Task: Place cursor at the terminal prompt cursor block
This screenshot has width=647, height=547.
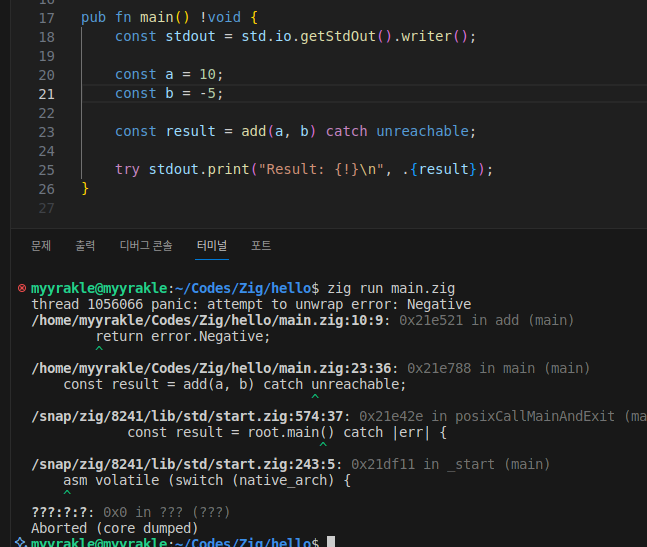Action: pyautogui.click(x=331, y=542)
